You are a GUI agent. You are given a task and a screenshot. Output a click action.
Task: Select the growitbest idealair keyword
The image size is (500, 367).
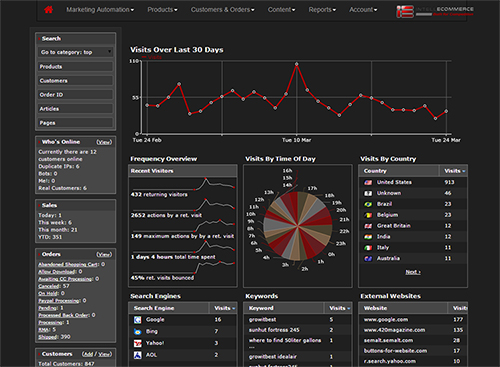pos(298,357)
